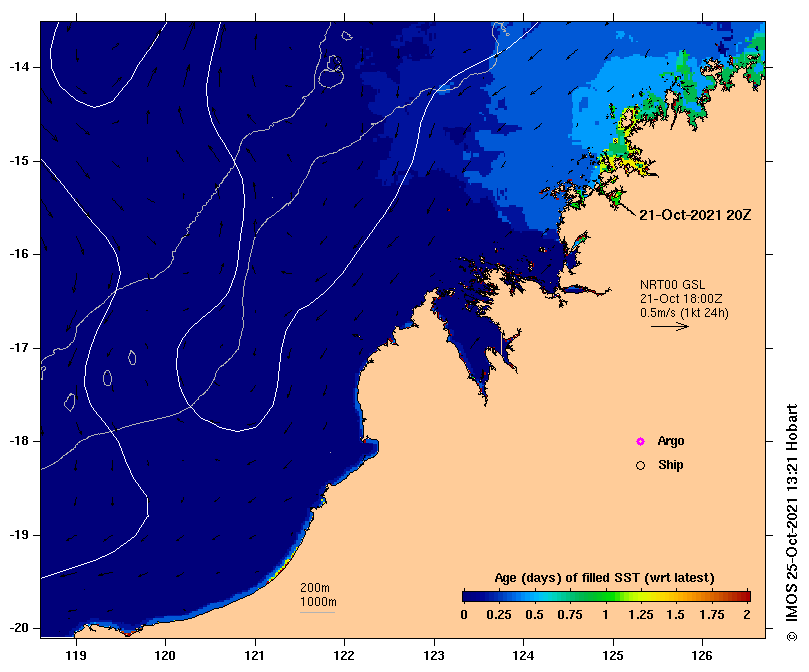Click the current-speed scale arrow
This screenshot has width=809, height=672.
pyautogui.click(x=670, y=326)
